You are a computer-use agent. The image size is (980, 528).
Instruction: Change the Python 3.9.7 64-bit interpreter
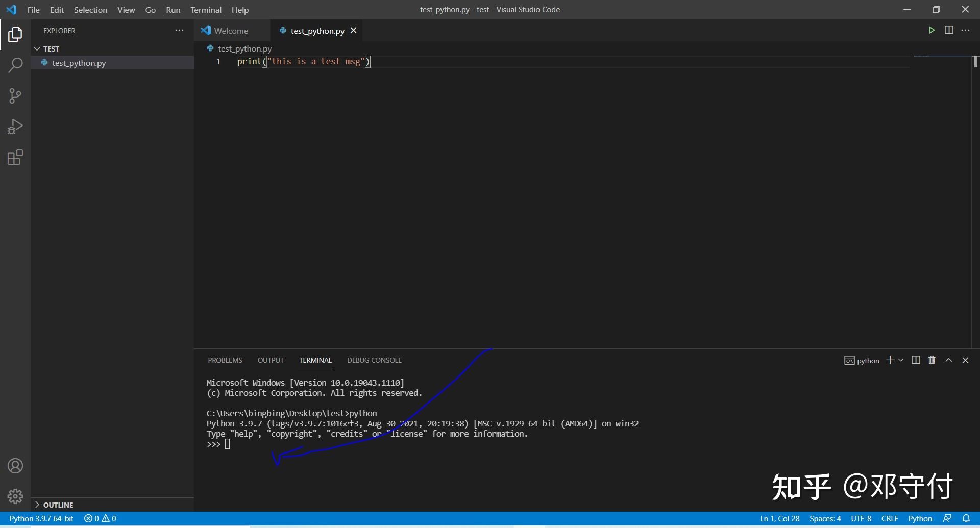click(42, 518)
